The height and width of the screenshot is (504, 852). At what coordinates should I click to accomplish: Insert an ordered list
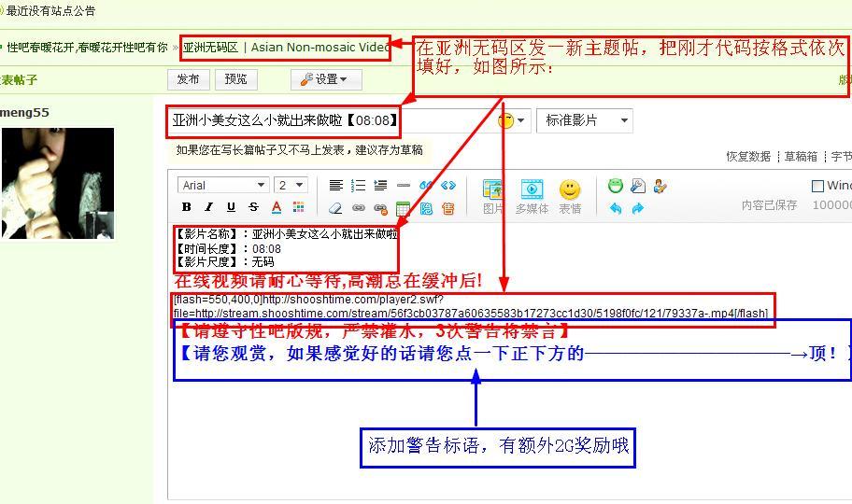click(358, 186)
